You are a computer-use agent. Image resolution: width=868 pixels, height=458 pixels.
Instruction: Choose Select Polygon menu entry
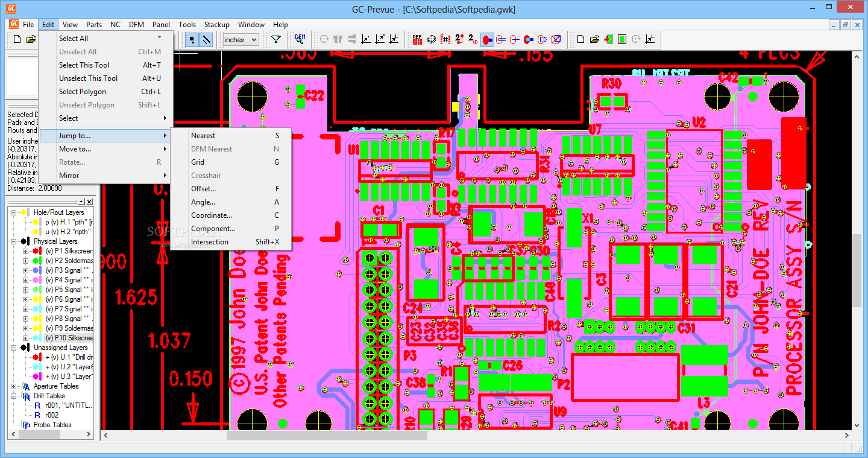coord(106,91)
